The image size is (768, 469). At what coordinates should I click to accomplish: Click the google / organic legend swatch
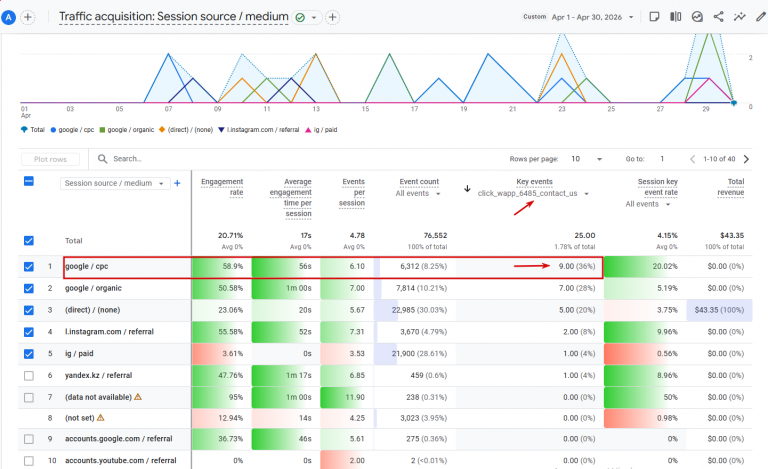[102, 130]
